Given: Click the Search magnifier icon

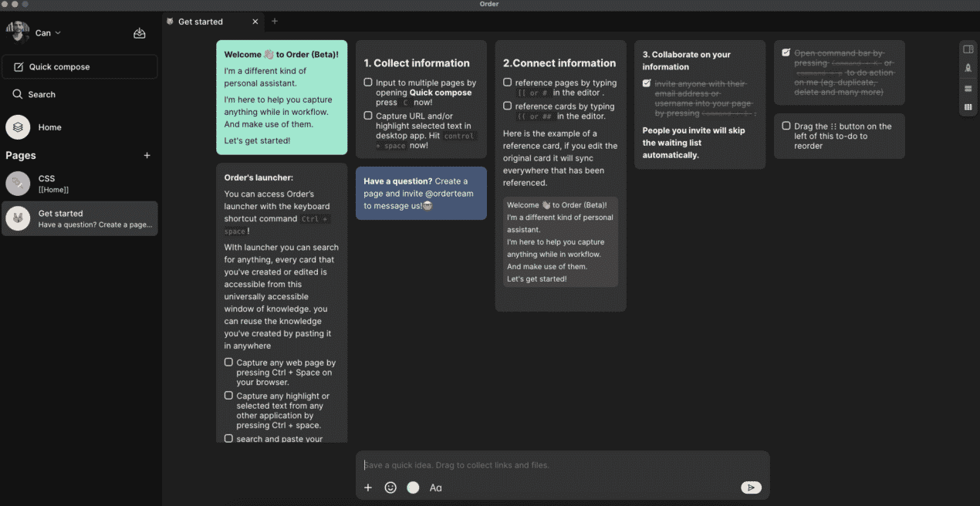Looking at the screenshot, I should click(18, 94).
